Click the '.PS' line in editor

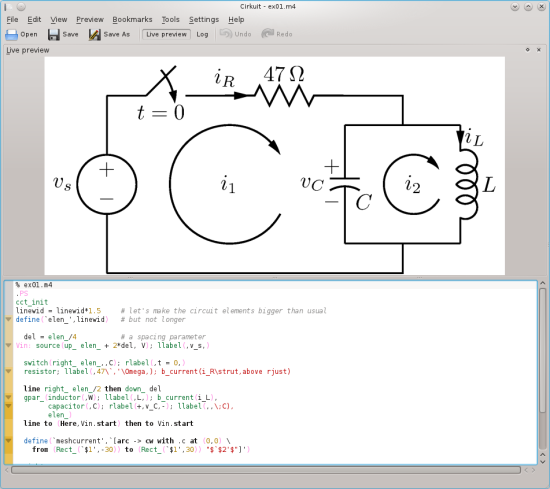[22, 294]
